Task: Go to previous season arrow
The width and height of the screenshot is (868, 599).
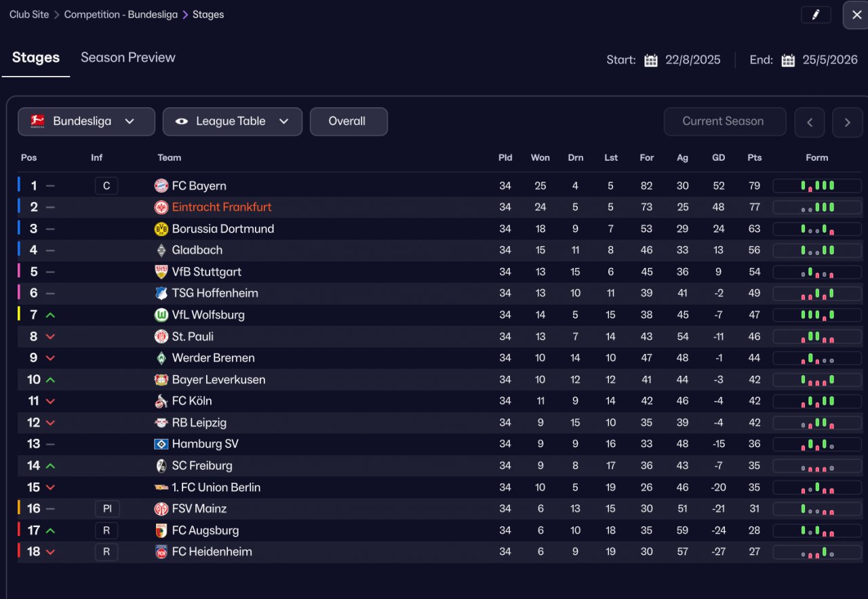Action: [x=810, y=122]
